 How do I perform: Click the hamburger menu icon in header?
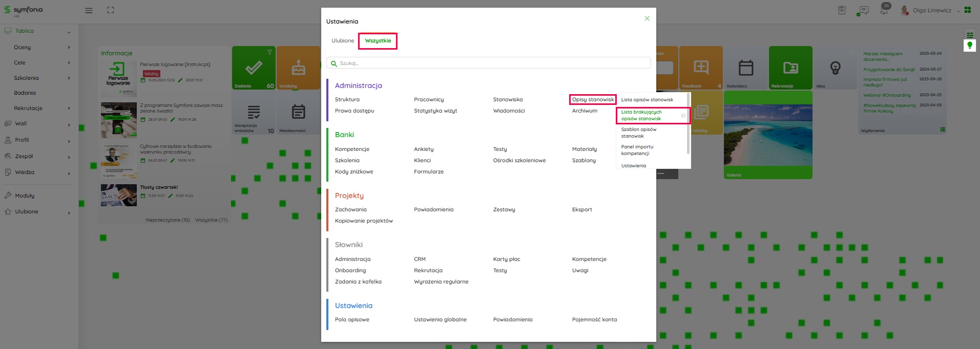click(89, 10)
